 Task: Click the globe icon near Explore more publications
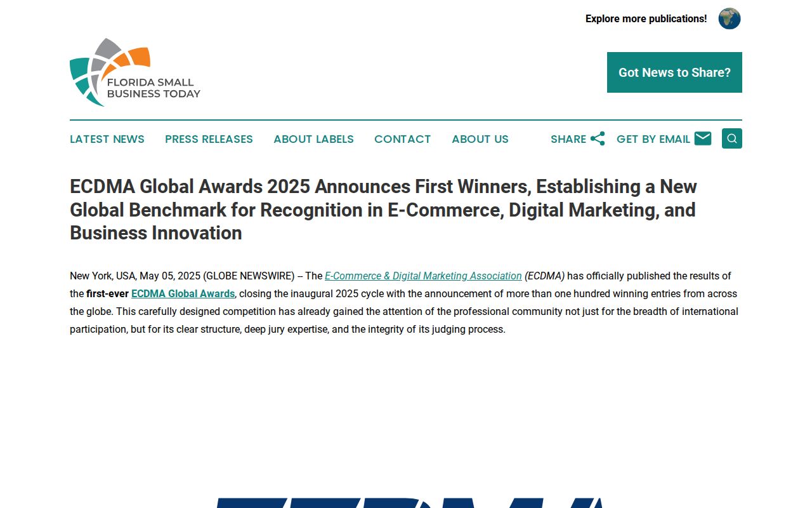[729, 18]
